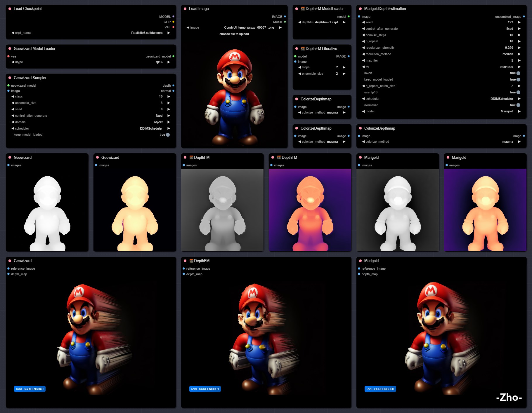The image size is (532, 413).
Task: Collapse the Load Checkpoint node dot
Action: [10, 9]
